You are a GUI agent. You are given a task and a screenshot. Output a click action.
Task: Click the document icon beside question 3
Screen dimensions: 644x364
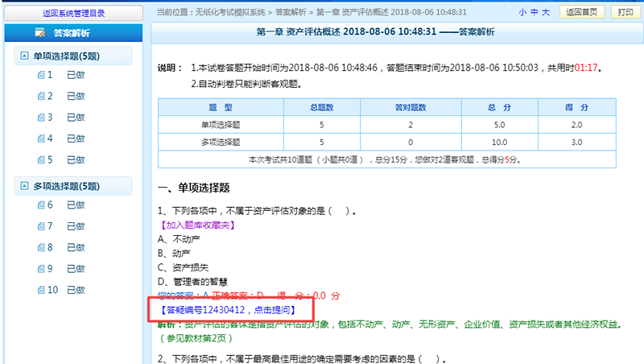(x=40, y=118)
